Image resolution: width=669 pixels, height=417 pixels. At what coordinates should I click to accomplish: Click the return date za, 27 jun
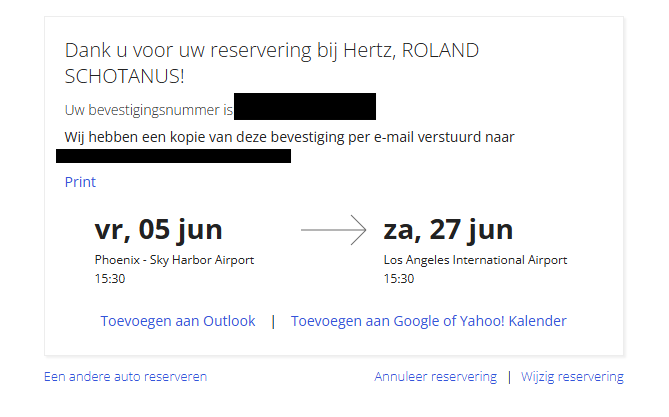click(x=448, y=230)
